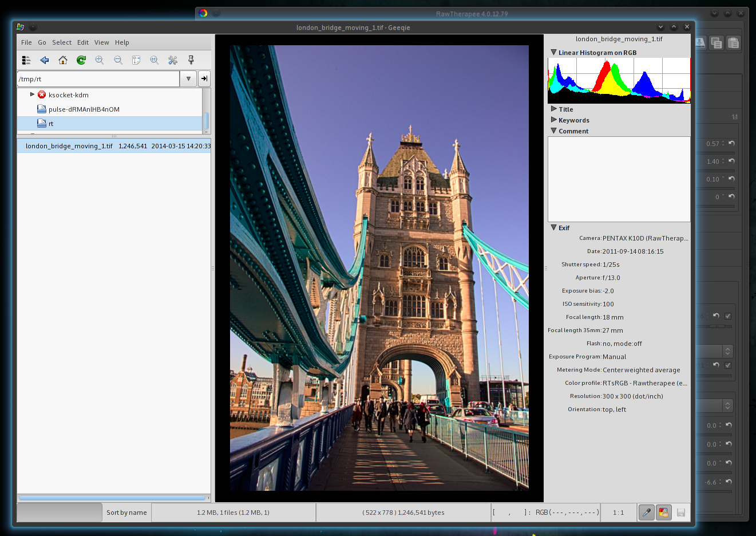The width and height of the screenshot is (756, 536).
Task: Collapse the Exif section
Action: [x=553, y=228]
